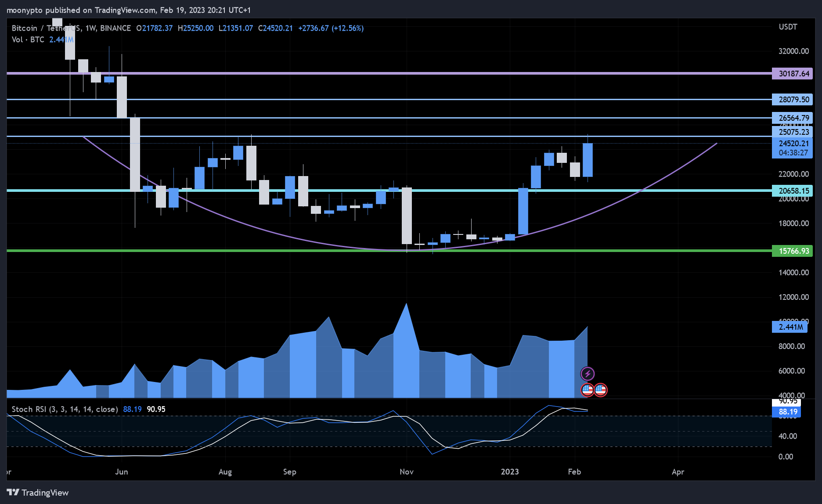
Task: Click the Sep label on time axis
Action: click(290, 472)
